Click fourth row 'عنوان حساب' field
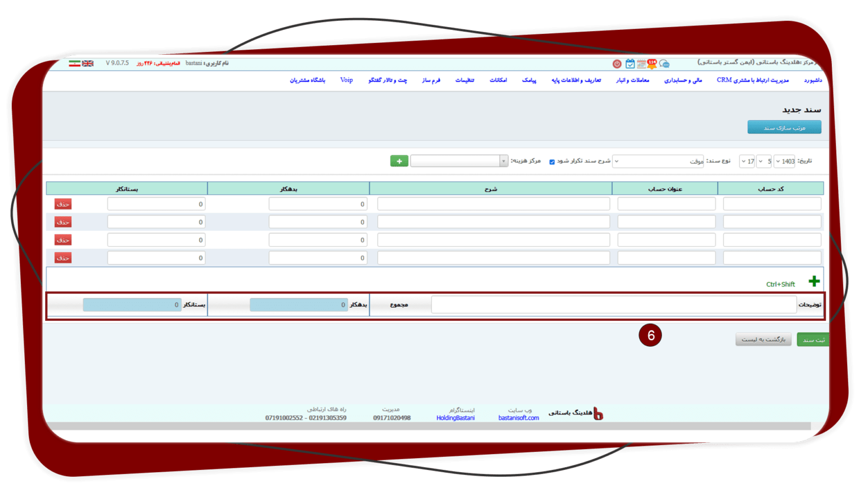 point(666,258)
